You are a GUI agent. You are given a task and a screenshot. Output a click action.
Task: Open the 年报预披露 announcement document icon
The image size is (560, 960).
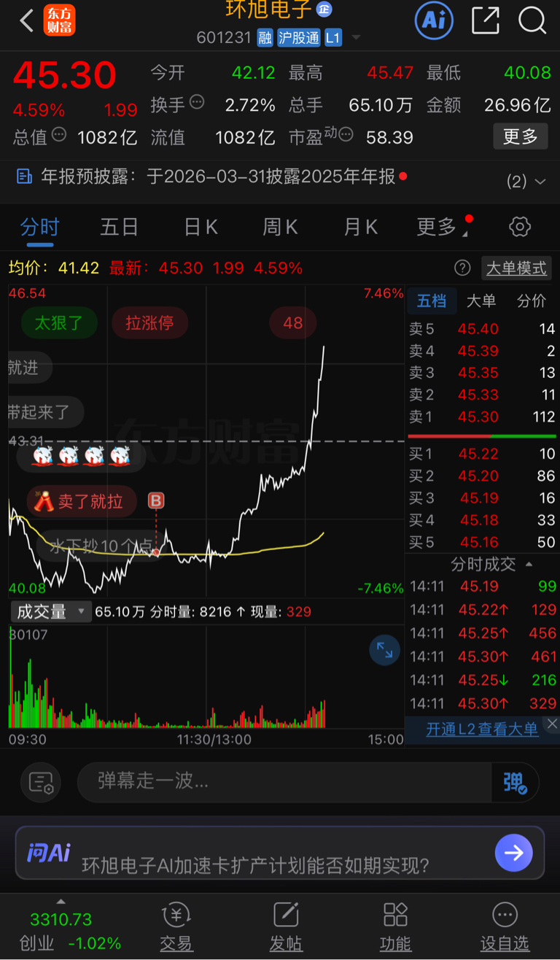pyautogui.click(x=24, y=176)
